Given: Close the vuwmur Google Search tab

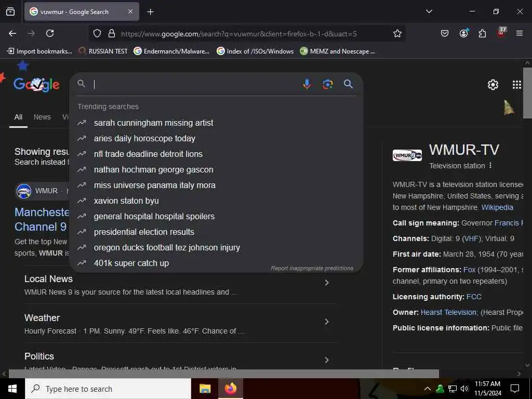Looking at the screenshot, I should [x=130, y=12].
